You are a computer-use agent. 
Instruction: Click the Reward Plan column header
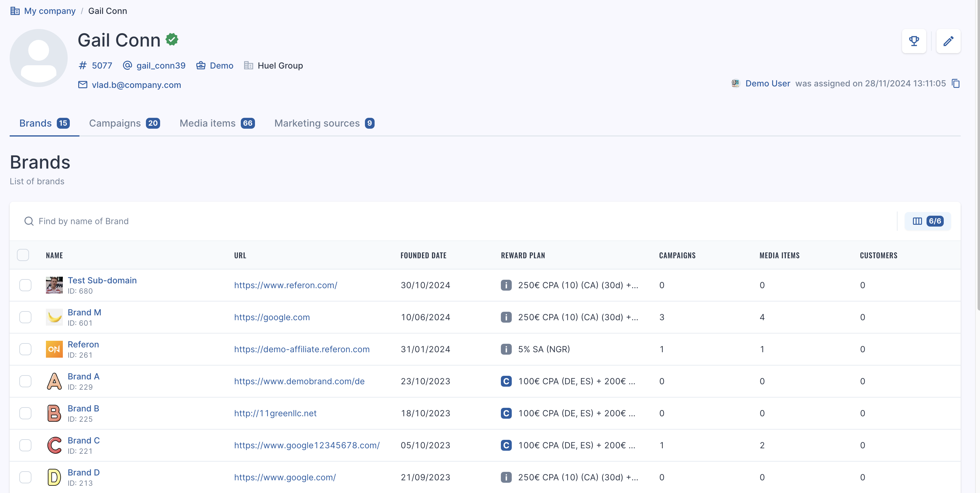point(523,255)
